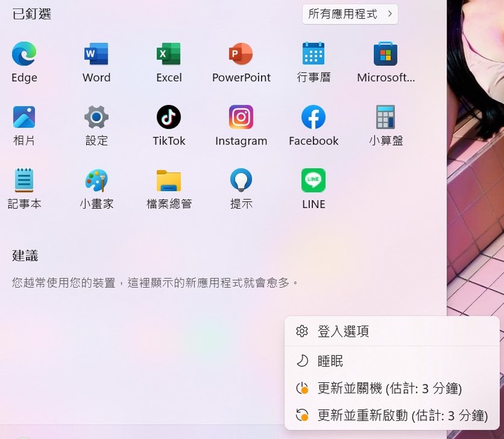
Task: Open the 小算盤 calculator app
Action: [386, 117]
